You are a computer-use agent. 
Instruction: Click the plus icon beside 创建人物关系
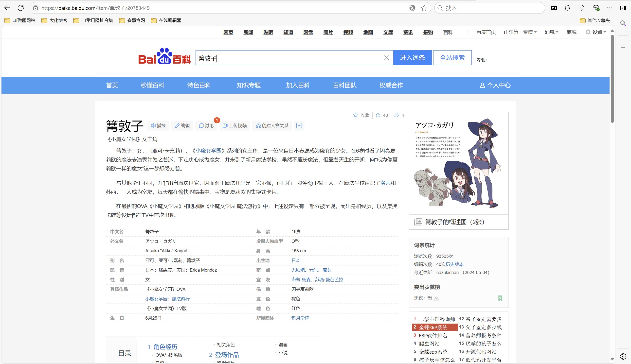click(x=299, y=125)
